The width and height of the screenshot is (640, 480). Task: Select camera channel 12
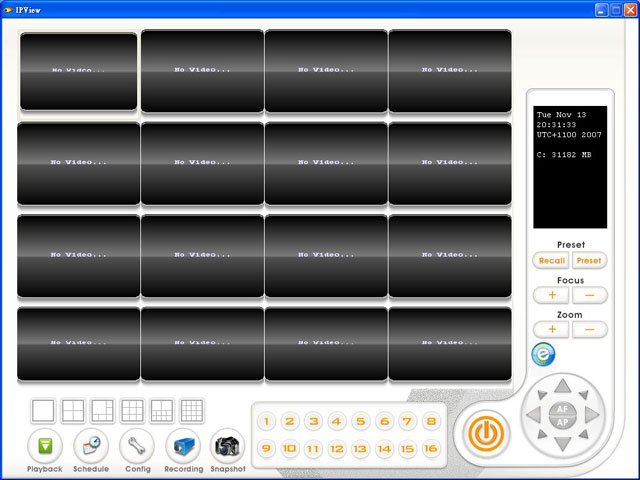click(337, 449)
